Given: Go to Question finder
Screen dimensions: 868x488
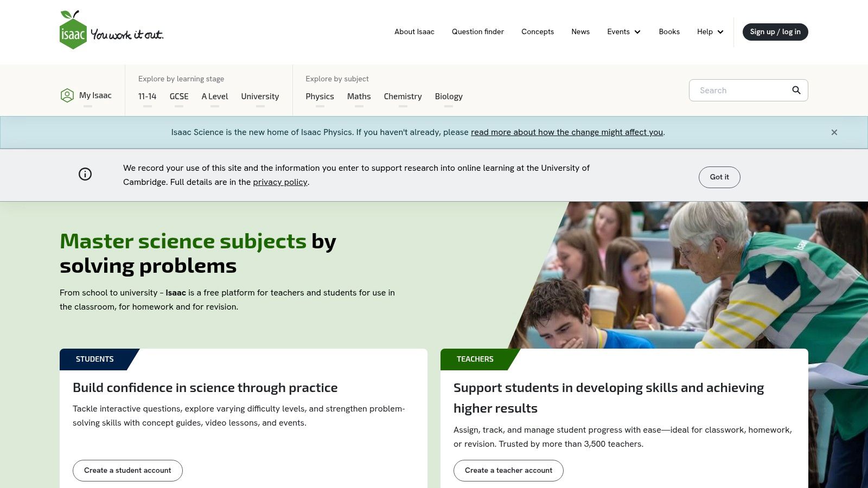Looking at the screenshot, I should tap(478, 32).
